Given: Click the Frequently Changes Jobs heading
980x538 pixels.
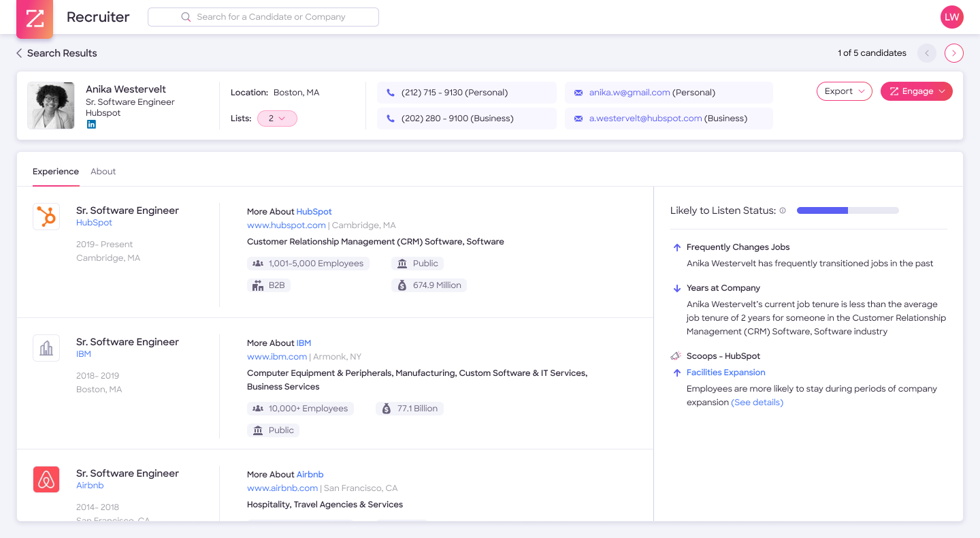Looking at the screenshot, I should (x=738, y=247).
